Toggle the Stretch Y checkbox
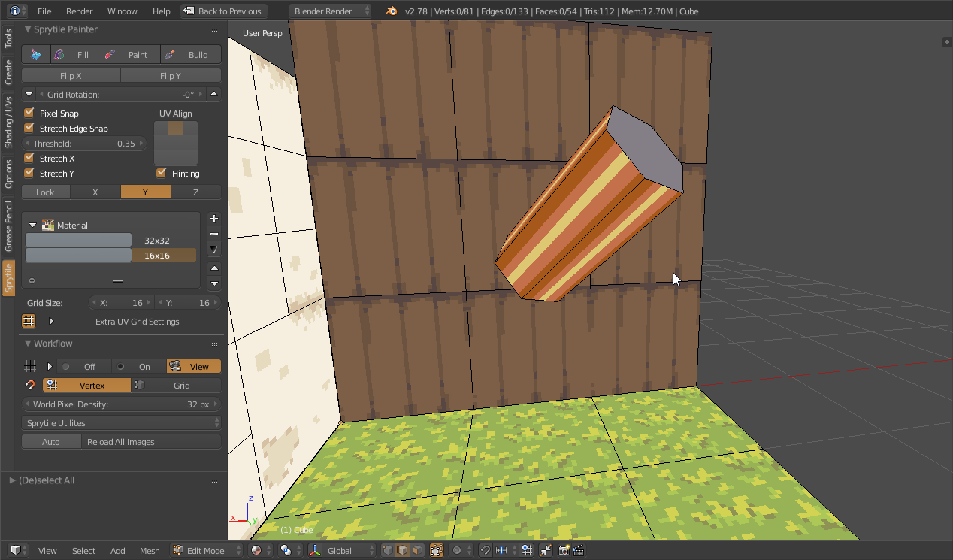Viewport: 953px width, 560px height. (29, 174)
